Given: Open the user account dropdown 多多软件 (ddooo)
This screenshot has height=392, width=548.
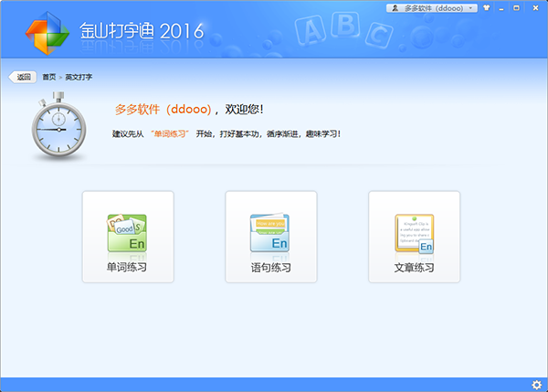Looking at the screenshot, I should tap(432, 8).
